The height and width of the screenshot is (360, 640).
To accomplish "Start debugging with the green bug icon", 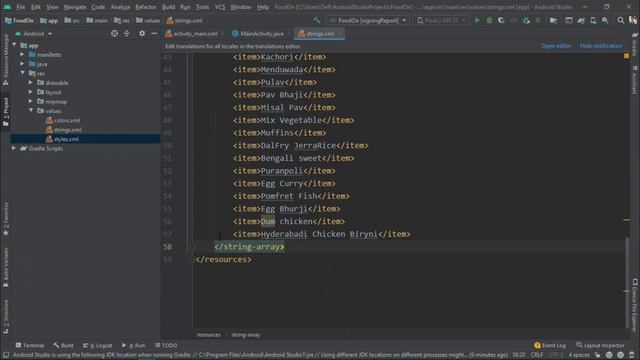I will [x=489, y=20].
